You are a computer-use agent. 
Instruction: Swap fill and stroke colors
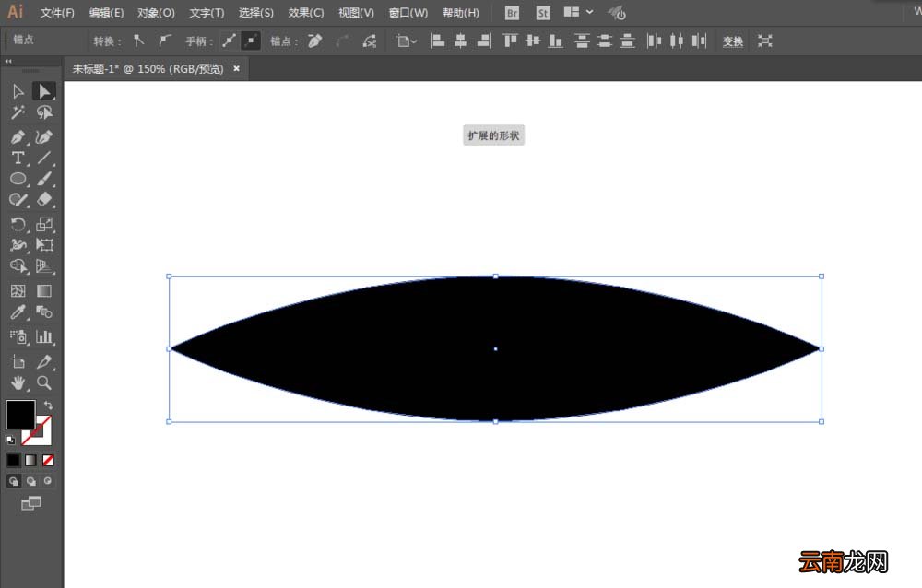point(48,406)
